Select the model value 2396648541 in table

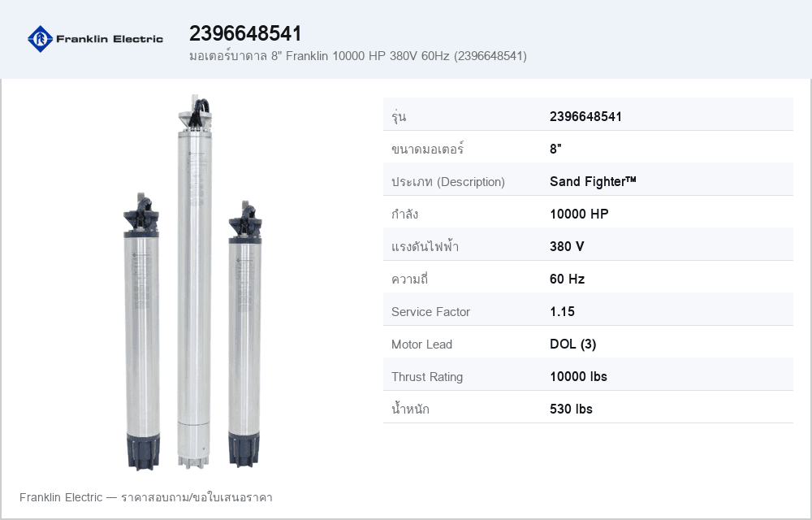585,116
